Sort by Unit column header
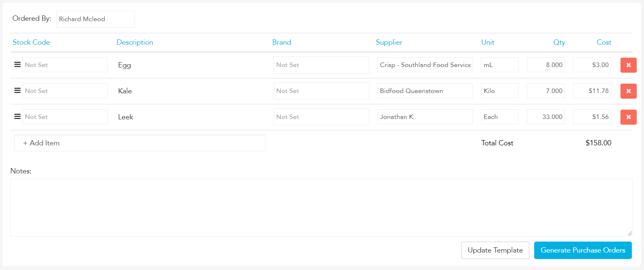Image resolution: width=644 pixels, height=270 pixels. click(488, 42)
